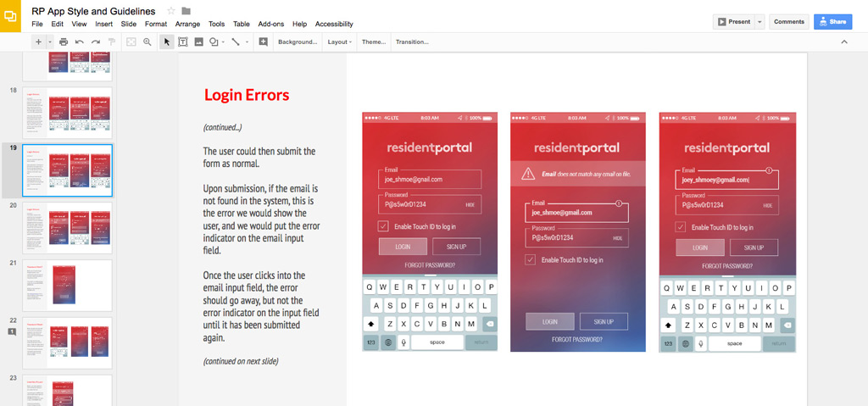Image resolution: width=868 pixels, height=406 pixels.
Task: Open the line tool dropdown arrow
Action: click(247, 42)
